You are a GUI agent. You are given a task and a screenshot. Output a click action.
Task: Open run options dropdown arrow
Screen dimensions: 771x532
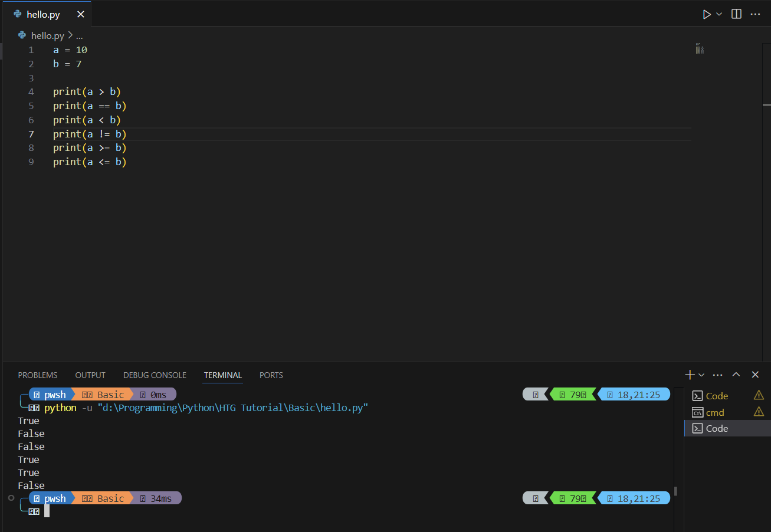[719, 14]
